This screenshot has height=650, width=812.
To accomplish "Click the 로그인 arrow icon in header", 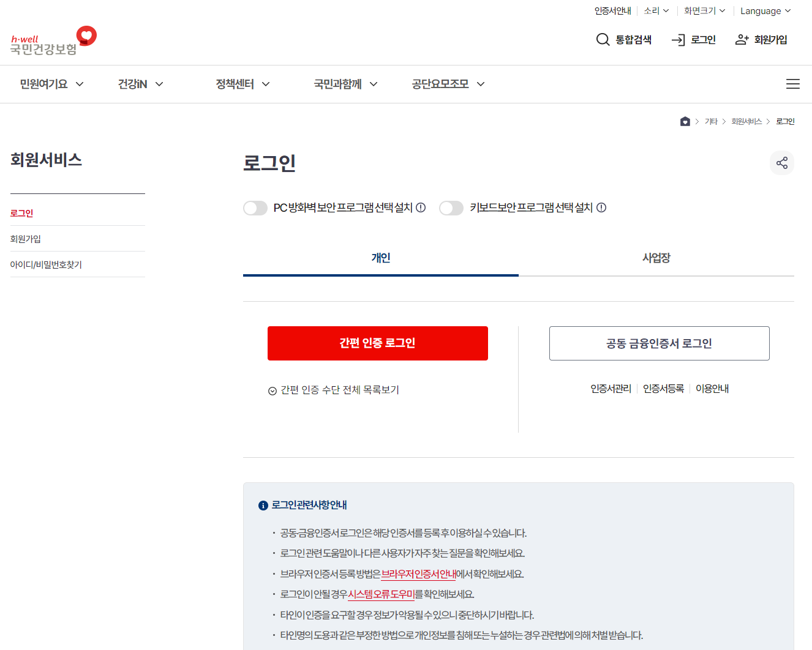I will tap(678, 39).
